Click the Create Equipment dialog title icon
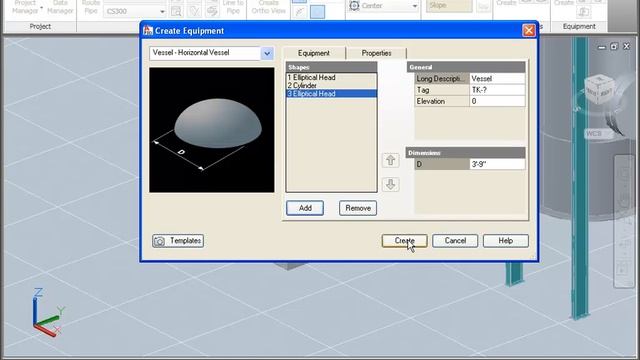640x360 pixels. (148, 31)
